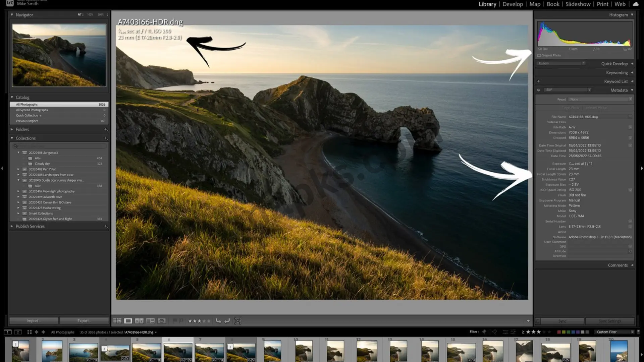Open the Custom Filter dropdown
The image size is (644, 362).
point(615,332)
